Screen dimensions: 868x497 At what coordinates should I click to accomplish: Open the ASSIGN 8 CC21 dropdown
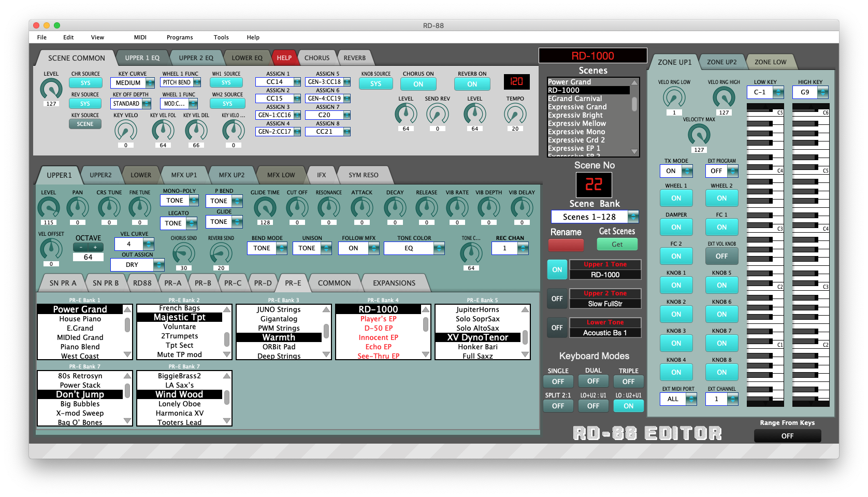pyautogui.click(x=328, y=132)
